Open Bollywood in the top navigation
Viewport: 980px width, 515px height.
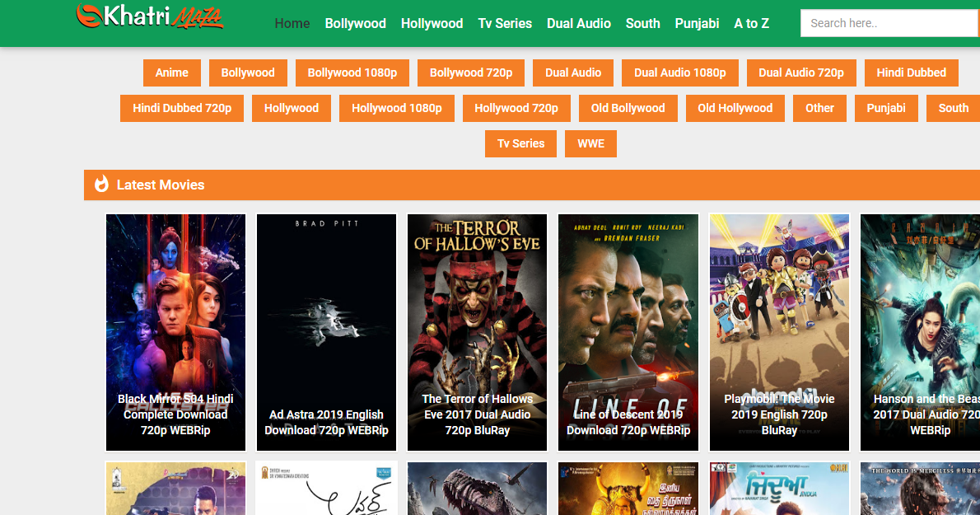355,24
